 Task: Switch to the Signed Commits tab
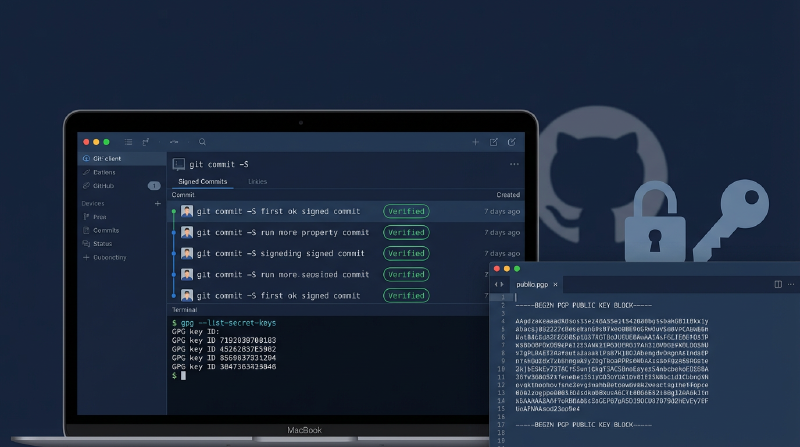[203, 182]
